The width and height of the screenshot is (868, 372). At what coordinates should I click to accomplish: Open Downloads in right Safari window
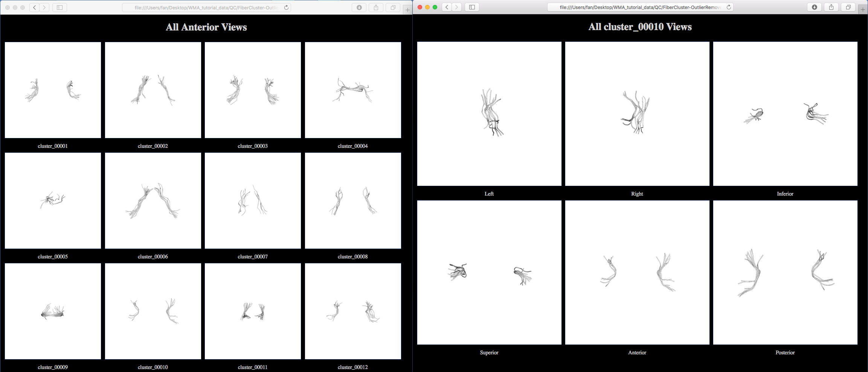pyautogui.click(x=815, y=7)
